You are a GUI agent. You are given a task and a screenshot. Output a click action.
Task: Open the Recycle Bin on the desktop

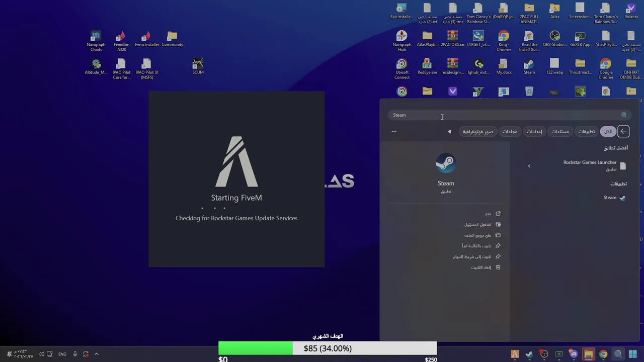pyautogui.click(x=529, y=92)
